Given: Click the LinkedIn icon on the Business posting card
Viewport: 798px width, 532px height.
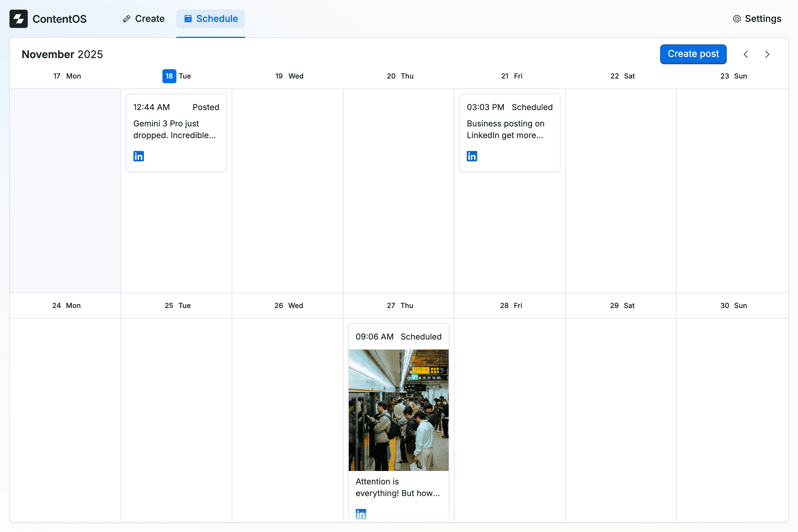Looking at the screenshot, I should tap(472, 156).
